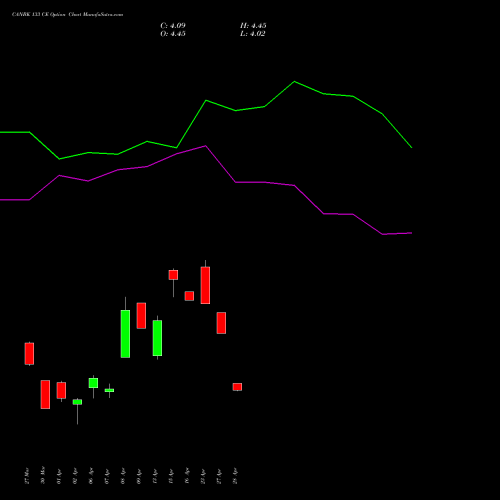Click the red candle above 30 Mar
Screen dimensions: 500x500
[x=45, y=394]
